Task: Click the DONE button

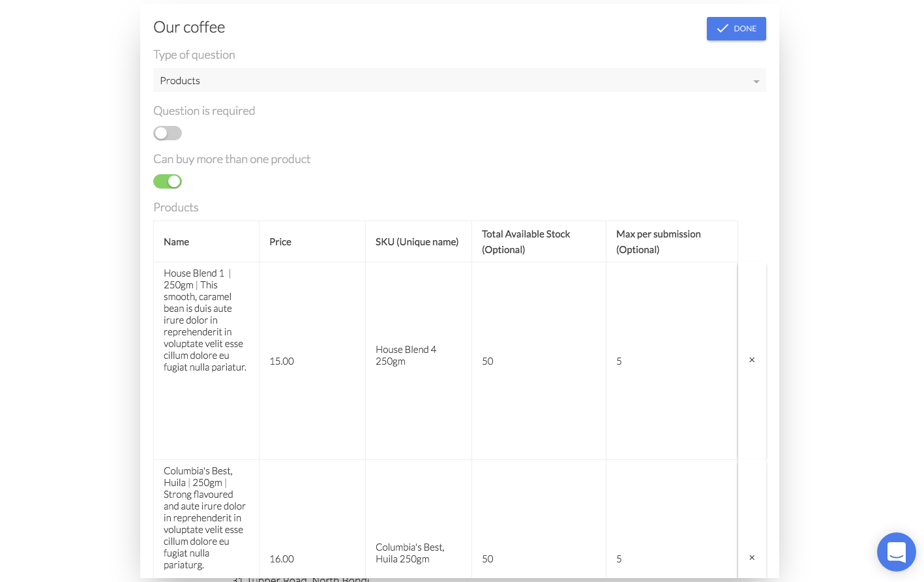Action: (736, 29)
